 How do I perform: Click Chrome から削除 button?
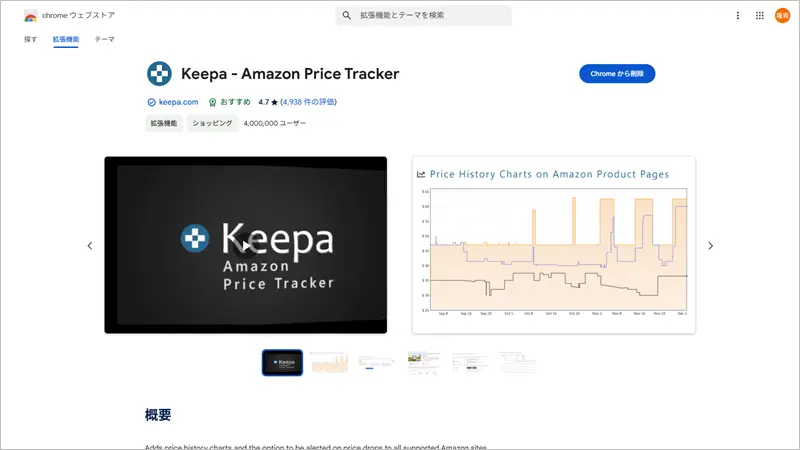pos(617,73)
